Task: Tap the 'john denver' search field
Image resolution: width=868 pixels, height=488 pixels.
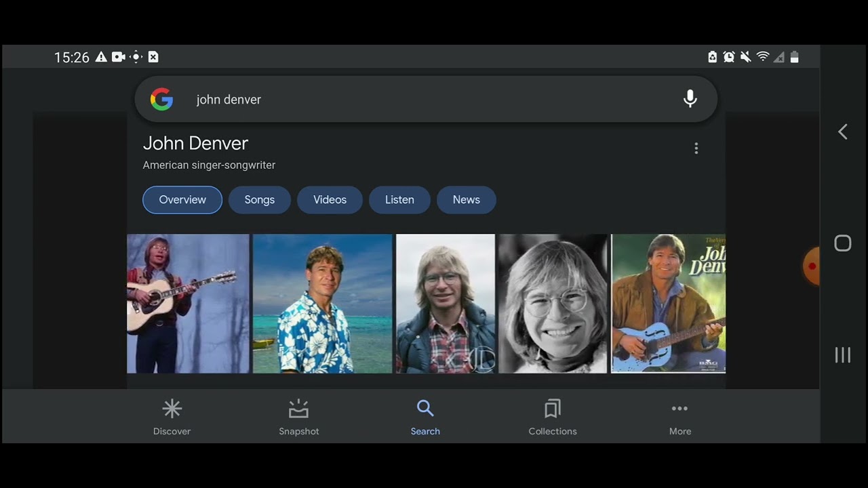Action: coord(426,99)
